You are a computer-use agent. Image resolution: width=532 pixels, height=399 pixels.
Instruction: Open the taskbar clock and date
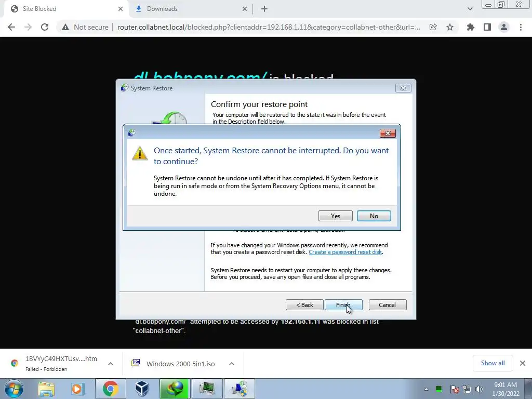pos(506,389)
